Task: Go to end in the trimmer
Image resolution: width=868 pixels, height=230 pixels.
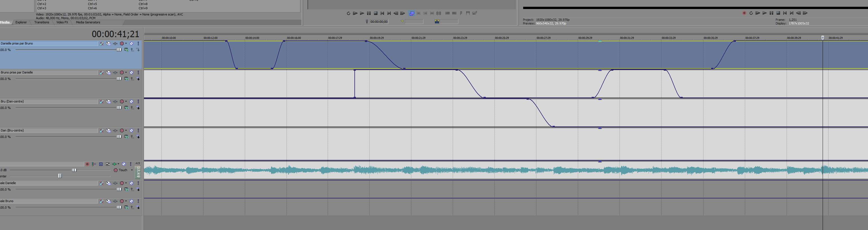Action: 389,13
